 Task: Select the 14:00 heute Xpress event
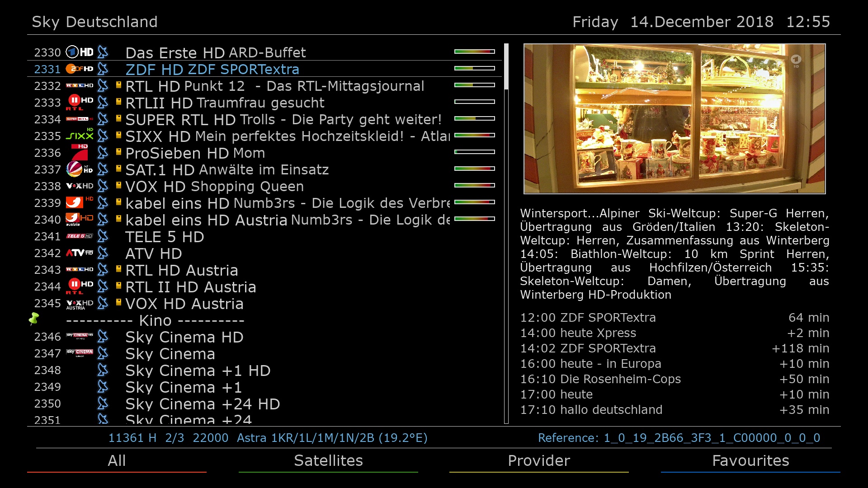click(675, 333)
